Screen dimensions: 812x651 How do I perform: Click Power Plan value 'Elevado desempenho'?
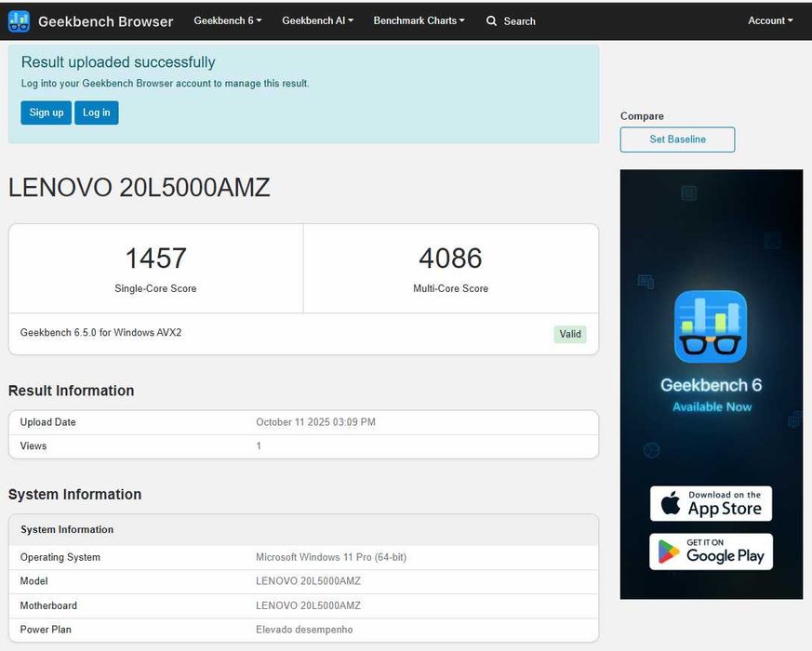(304, 630)
